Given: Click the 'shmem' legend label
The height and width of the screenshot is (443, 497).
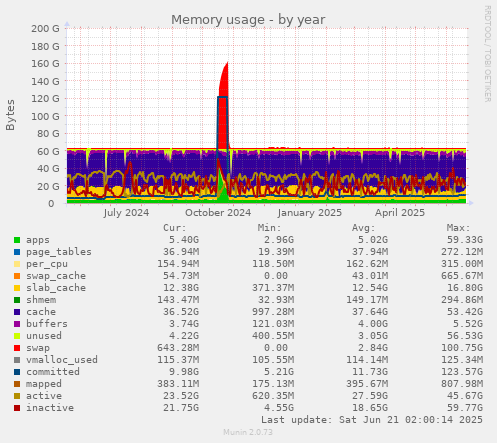Looking at the screenshot, I should (41, 300).
